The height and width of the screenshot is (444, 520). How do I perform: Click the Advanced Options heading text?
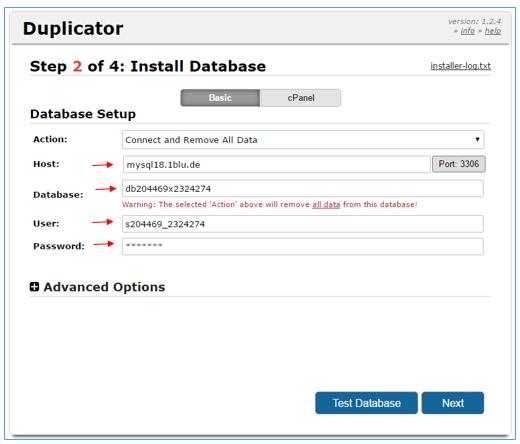[x=104, y=287]
